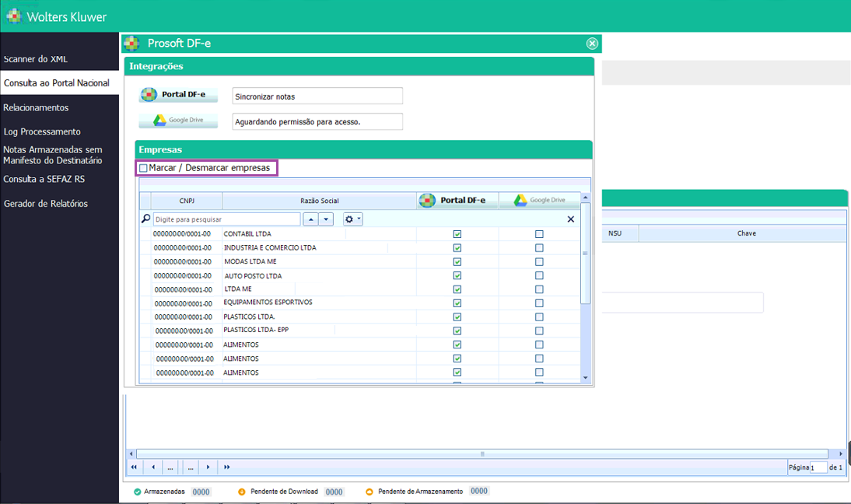Screen dimensions: 851x504
Task: Go to last page pager icon
Action: pyautogui.click(x=227, y=467)
